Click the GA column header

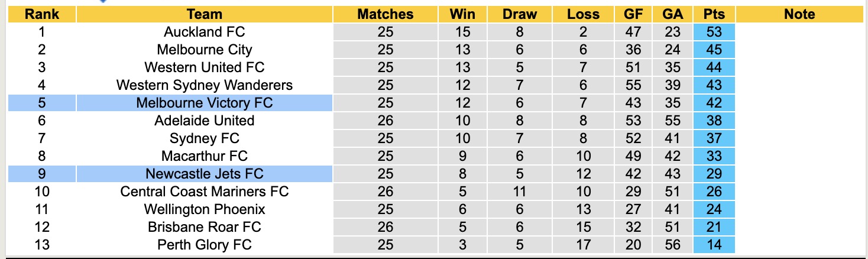click(673, 14)
